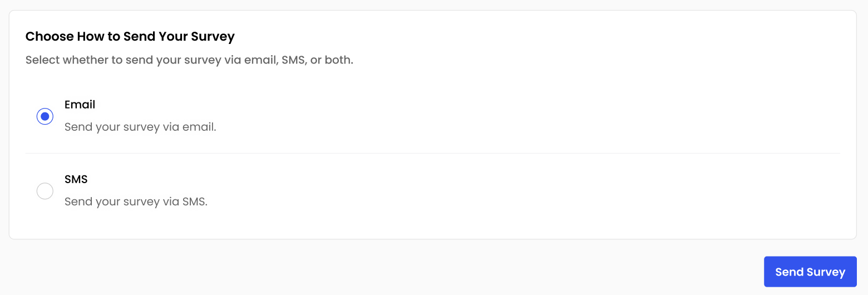This screenshot has height=295, width=868.
Task: Click blank space right of the SMS option
Action: (501, 191)
